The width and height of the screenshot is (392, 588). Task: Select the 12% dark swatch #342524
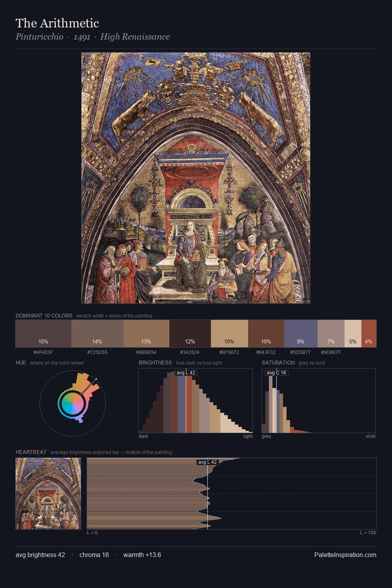click(x=190, y=334)
